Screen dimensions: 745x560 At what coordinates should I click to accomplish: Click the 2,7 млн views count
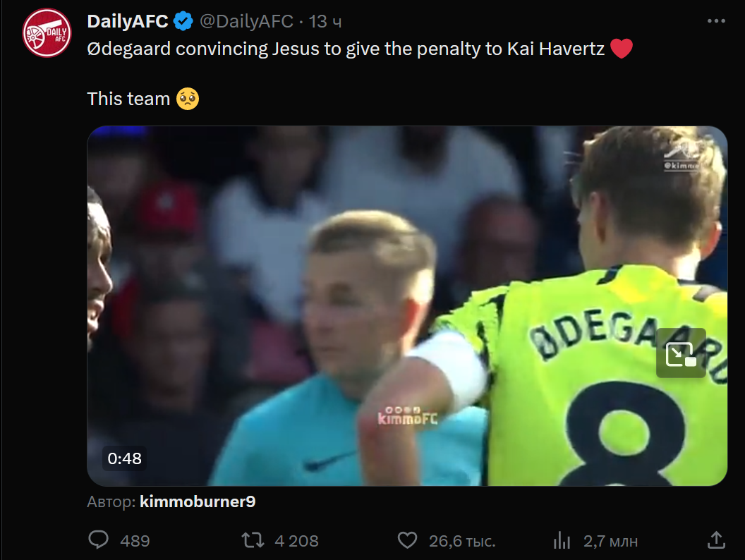coord(611,541)
